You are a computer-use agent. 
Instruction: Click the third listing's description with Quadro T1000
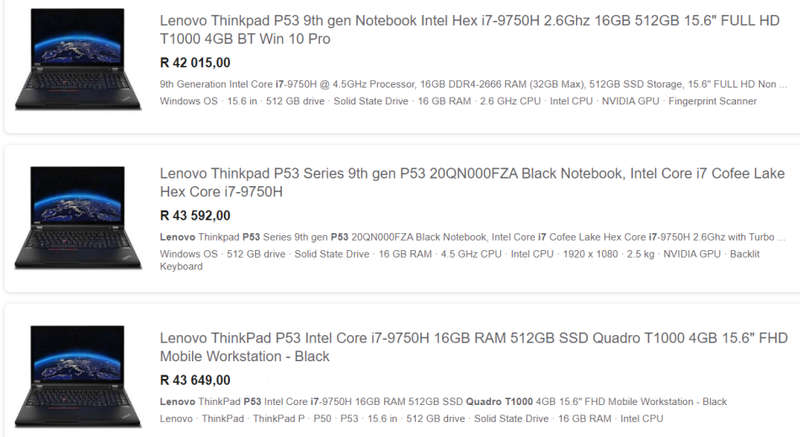click(443, 402)
